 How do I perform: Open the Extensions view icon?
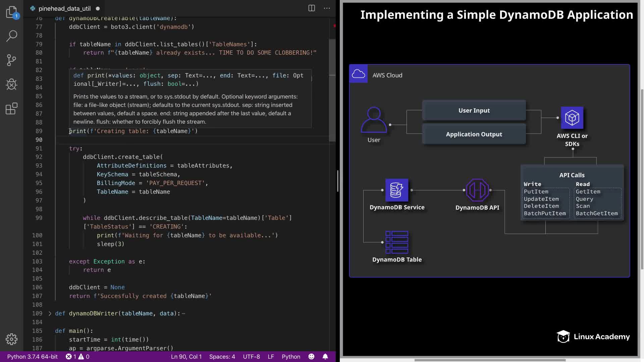click(11, 109)
